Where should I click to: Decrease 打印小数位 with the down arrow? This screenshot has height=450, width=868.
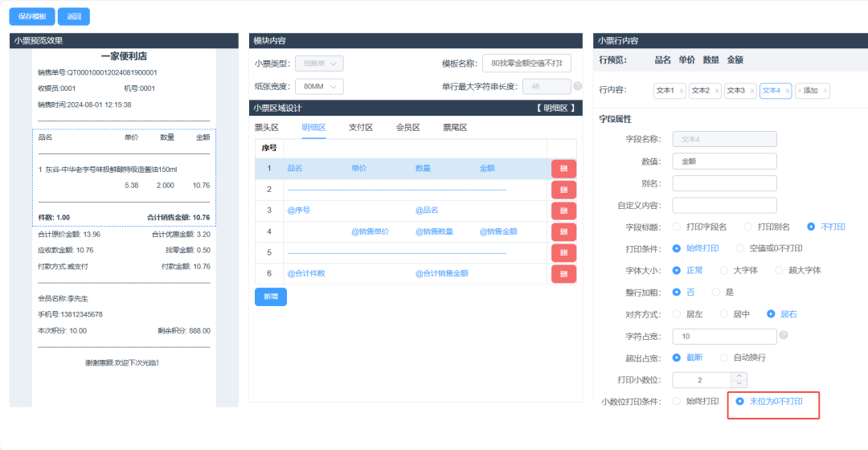[739, 384]
